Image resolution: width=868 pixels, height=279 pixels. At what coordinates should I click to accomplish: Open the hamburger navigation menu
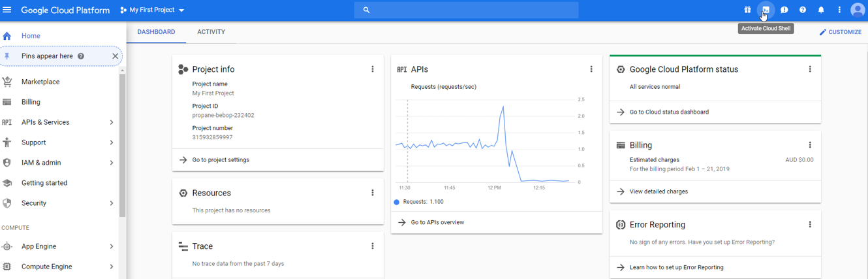tap(7, 10)
